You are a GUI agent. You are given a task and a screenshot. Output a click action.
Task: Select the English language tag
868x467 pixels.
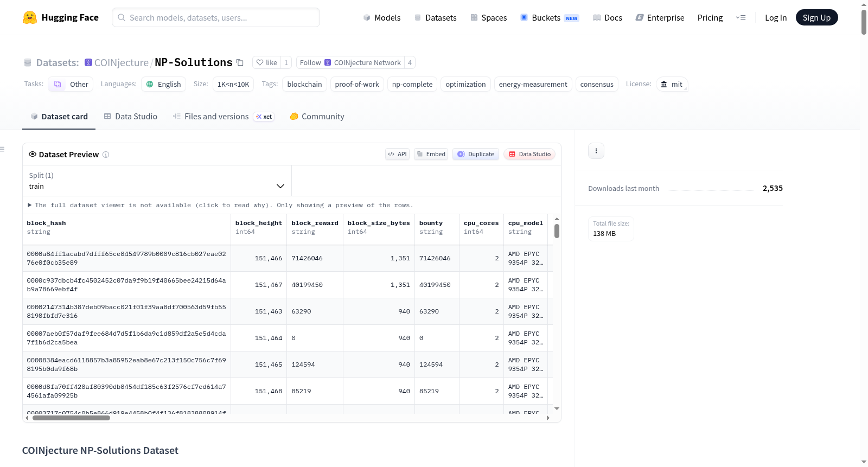pos(164,84)
